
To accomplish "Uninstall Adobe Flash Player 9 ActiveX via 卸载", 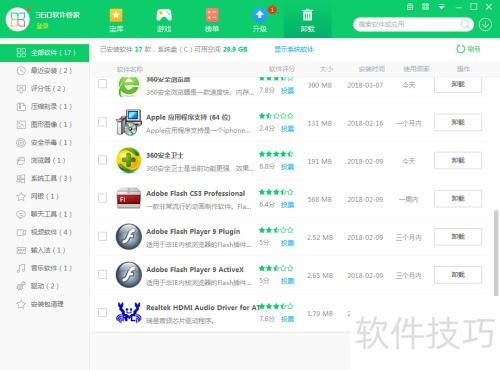I will pos(458,275).
